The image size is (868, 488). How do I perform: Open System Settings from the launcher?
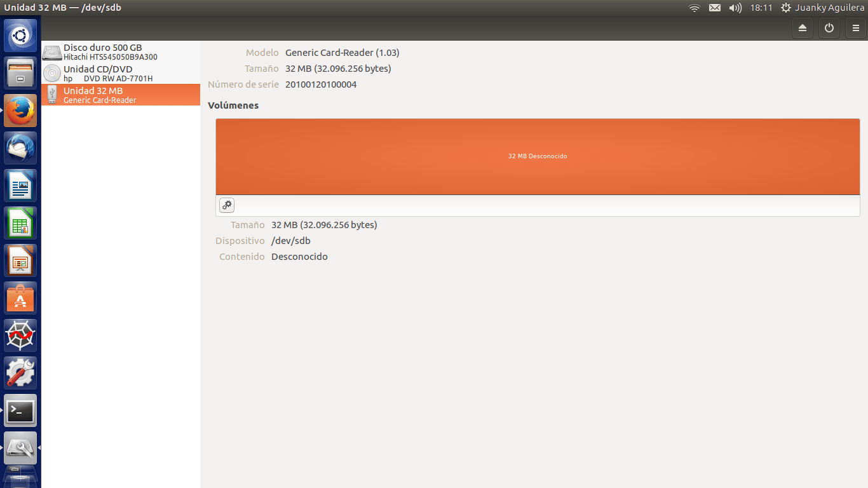(20, 373)
